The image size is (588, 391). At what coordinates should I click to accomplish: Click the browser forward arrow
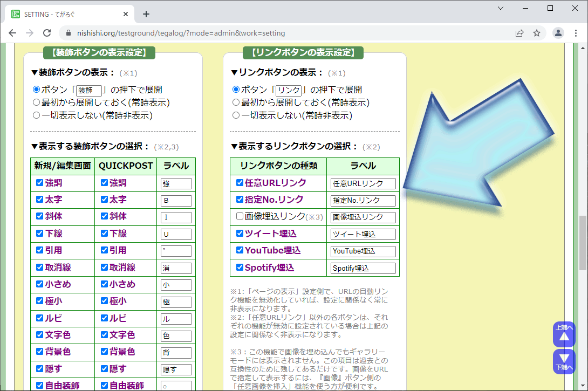click(x=30, y=33)
